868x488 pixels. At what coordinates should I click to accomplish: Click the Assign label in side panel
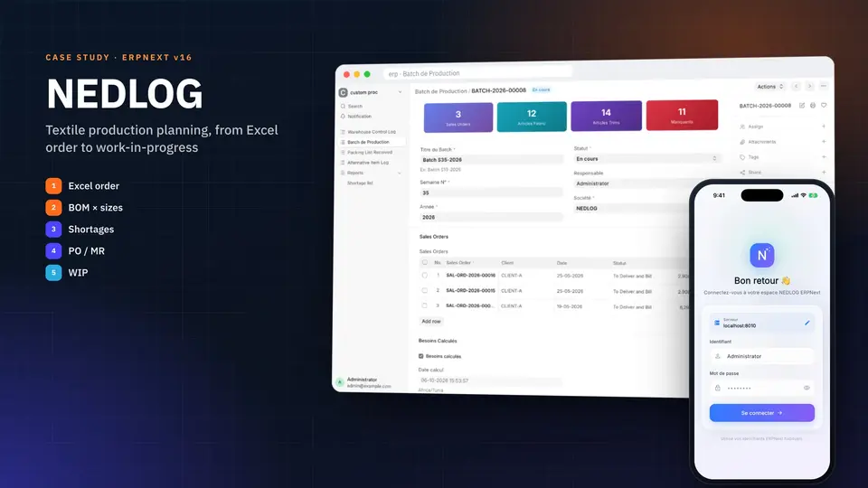coord(756,127)
